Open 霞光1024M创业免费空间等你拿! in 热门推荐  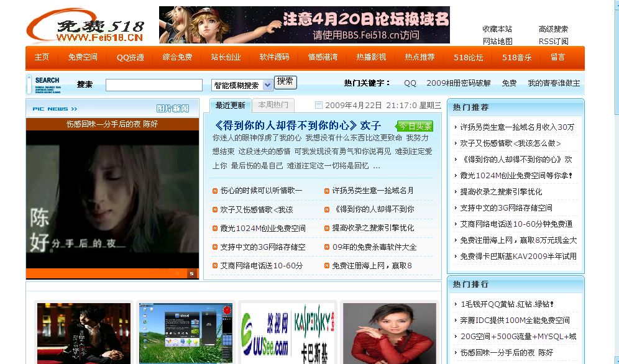[516, 176]
